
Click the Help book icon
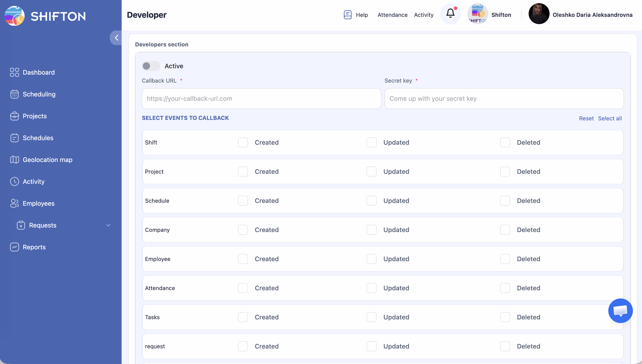[x=347, y=15]
